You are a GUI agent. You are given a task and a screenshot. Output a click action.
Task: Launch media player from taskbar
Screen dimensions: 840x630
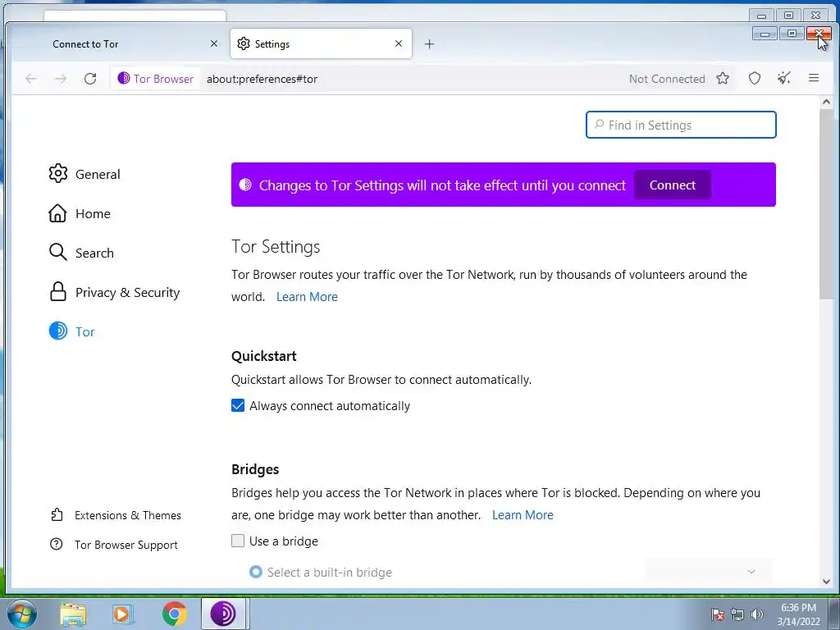click(x=123, y=614)
